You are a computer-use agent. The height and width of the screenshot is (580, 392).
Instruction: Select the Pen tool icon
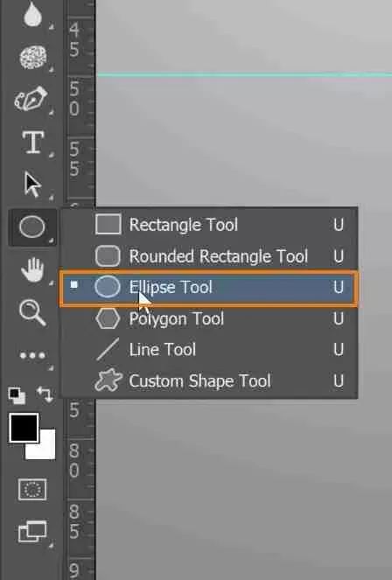point(31,99)
